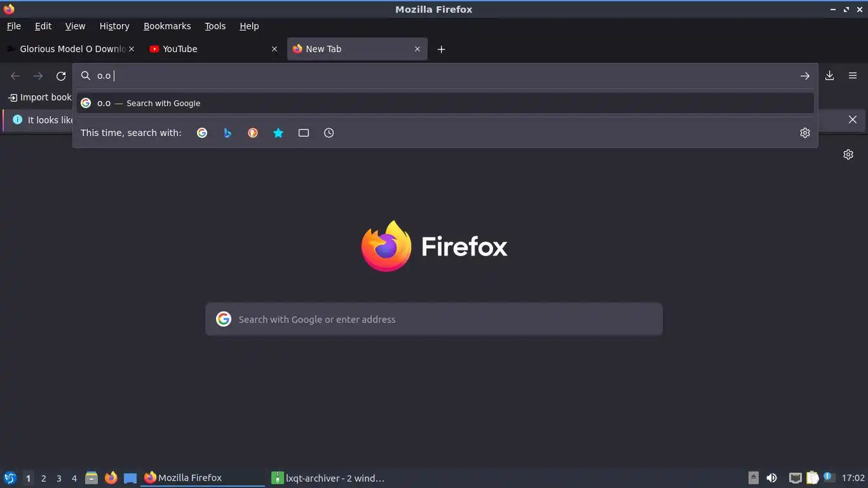Open the Tools menu
This screenshot has width=868, height=488.
click(215, 26)
